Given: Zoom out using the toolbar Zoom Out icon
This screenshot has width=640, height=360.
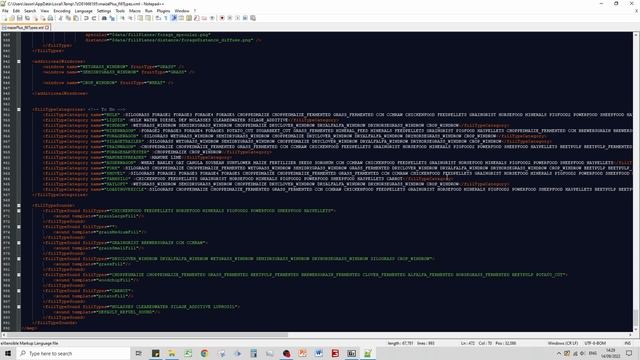Looking at the screenshot, I should pos(130,18).
